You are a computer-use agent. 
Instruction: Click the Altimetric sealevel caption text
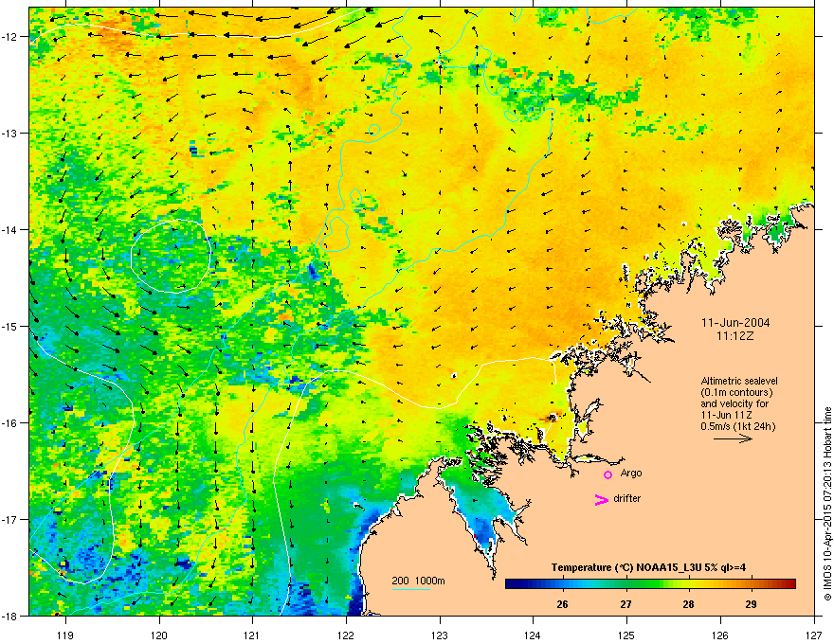(739, 381)
